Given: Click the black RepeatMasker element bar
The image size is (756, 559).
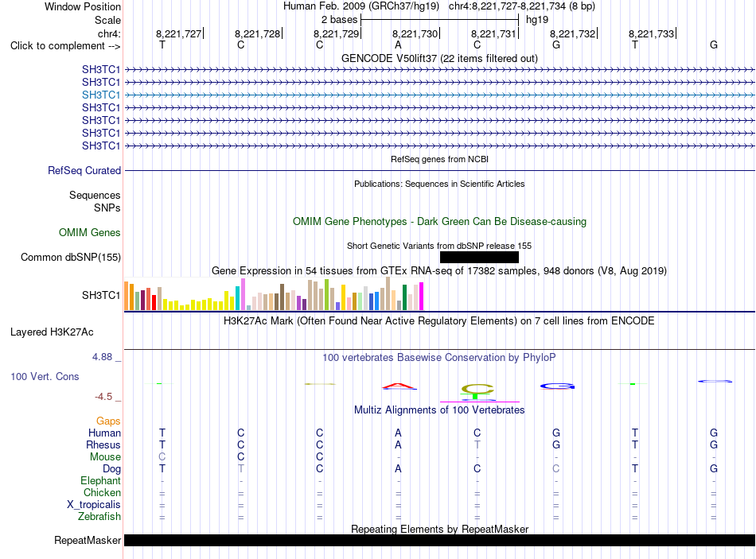Looking at the screenshot, I should pos(439,541).
